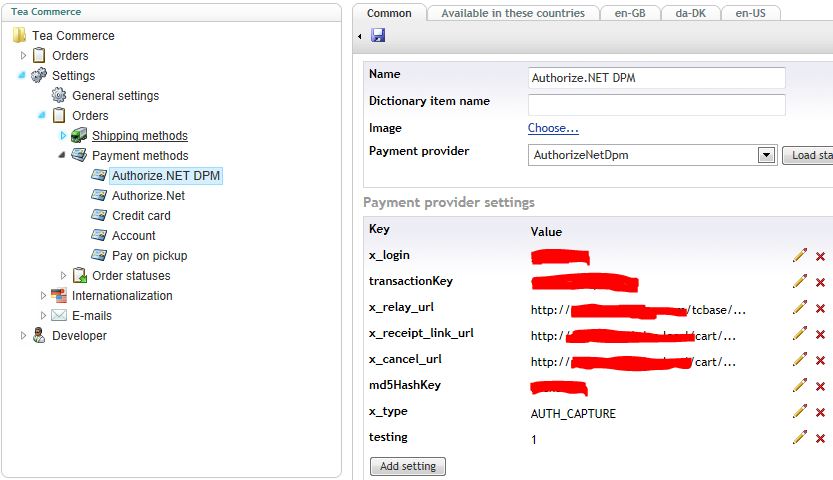
Task: Click the Tea Commerce root folder icon
Action: 19,35
